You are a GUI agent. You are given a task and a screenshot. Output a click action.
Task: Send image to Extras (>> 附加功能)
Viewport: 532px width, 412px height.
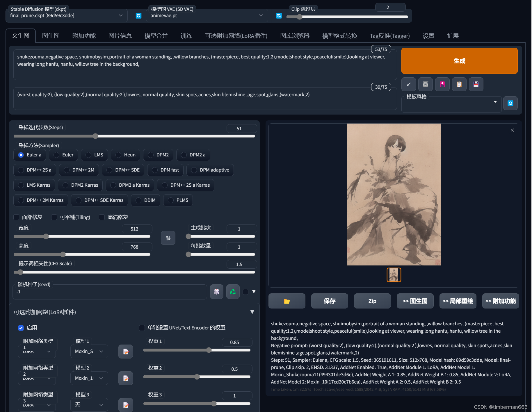pyautogui.click(x=501, y=301)
